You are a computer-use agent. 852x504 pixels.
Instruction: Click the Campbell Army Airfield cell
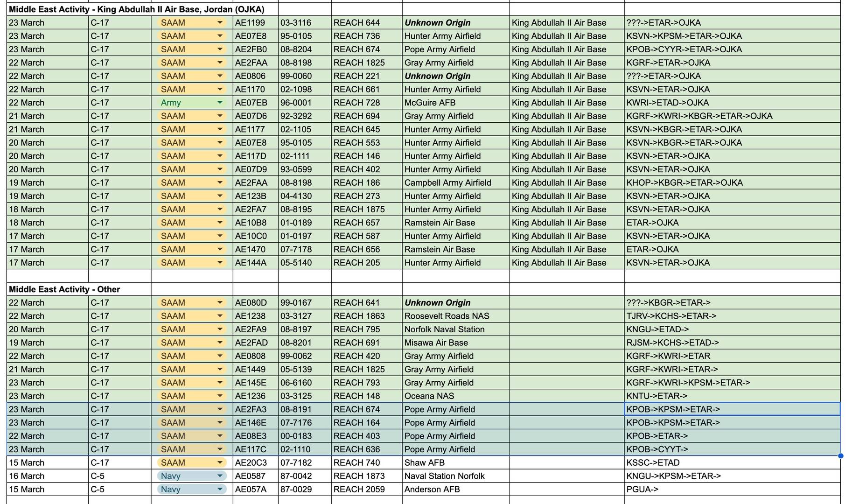(x=447, y=183)
